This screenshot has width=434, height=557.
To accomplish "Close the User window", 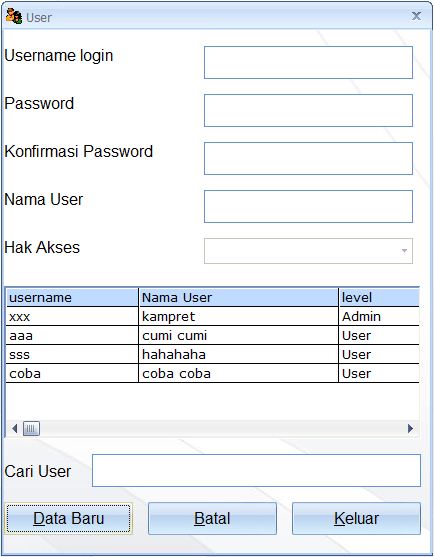I will 416,16.
